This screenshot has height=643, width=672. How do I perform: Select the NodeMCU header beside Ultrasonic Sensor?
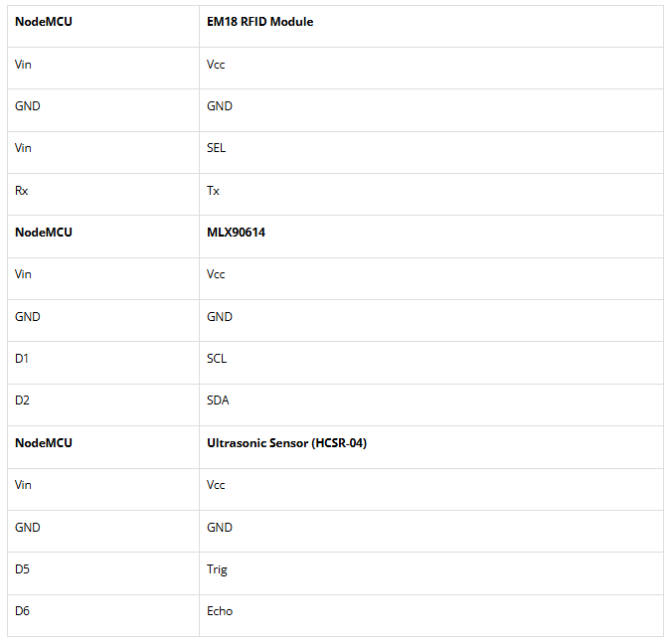pyautogui.click(x=44, y=443)
